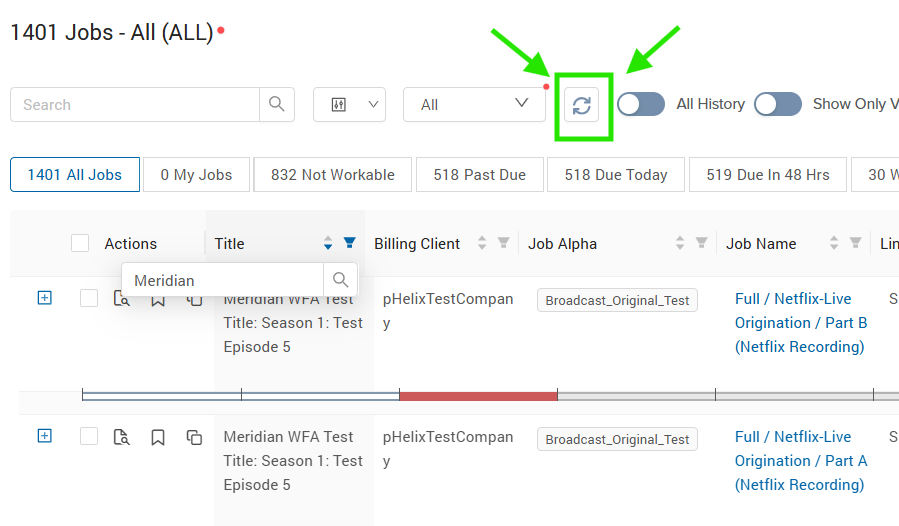Toggle the Show Only switch
Image resolution: width=899 pixels, height=526 pixels.
[777, 104]
